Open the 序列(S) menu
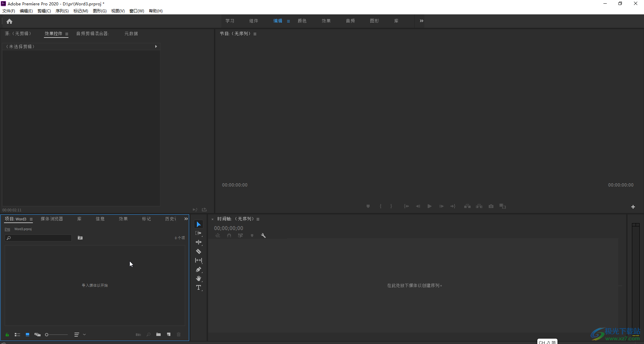The height and width of the screenshot is (344, 644). (62, 11)
